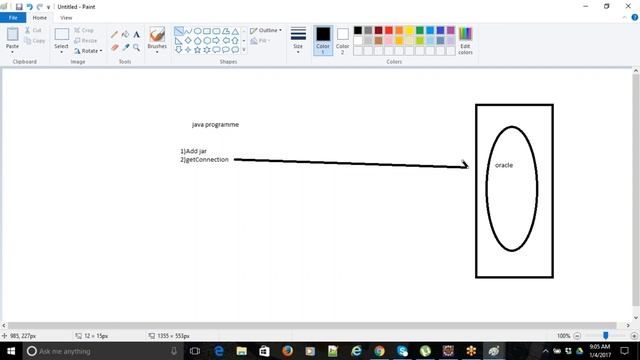Viewport: 640px width, 360px height.
Task: Open the File menu
Action: (x=13, y=18)
